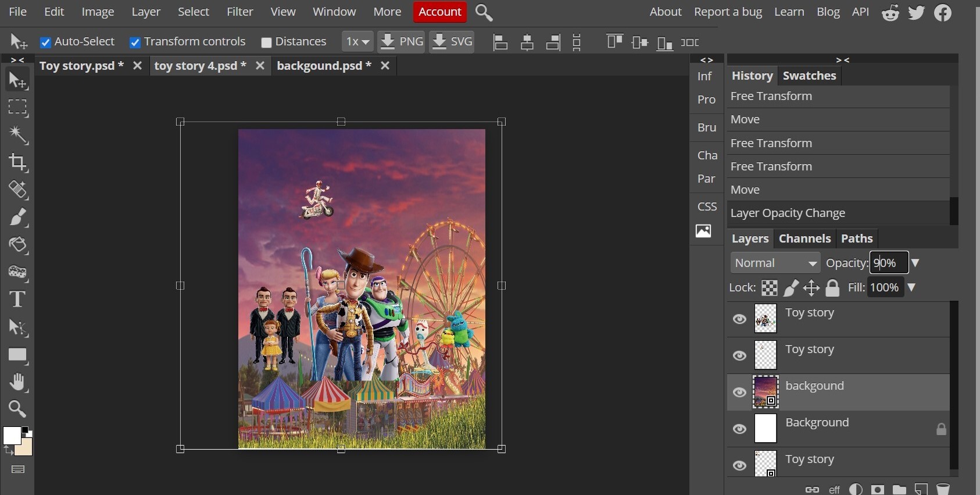Open the search magnifier in menu bar
Viewport: 980px width, 495px height.
coord(484,12)
